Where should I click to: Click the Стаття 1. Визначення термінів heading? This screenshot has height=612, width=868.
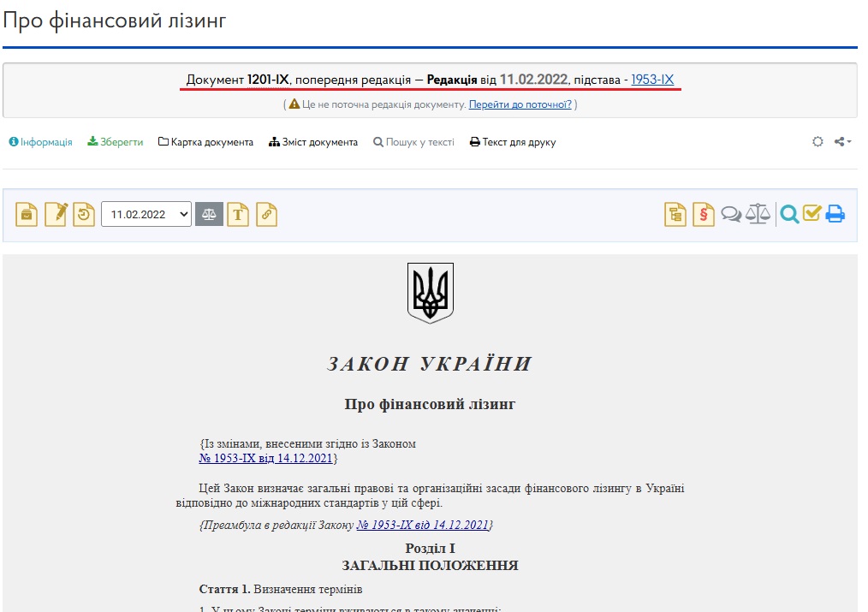point(280,589)
